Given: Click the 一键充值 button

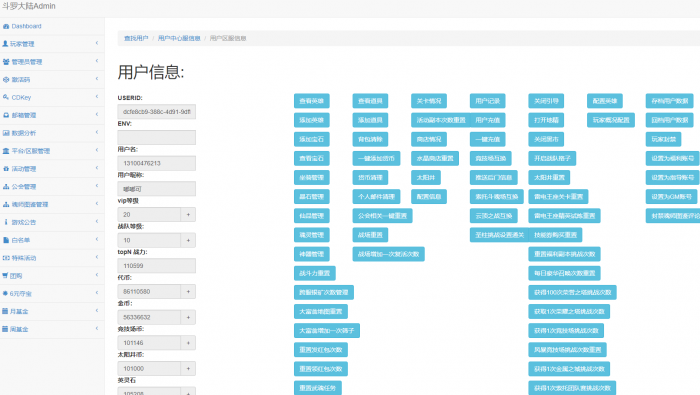Looking at the screenshot, I should point(488,139).
